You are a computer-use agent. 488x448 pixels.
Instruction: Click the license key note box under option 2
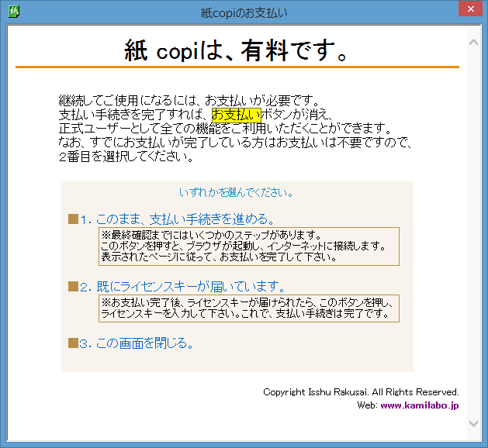pyautogui.click(x=248, y=308)
